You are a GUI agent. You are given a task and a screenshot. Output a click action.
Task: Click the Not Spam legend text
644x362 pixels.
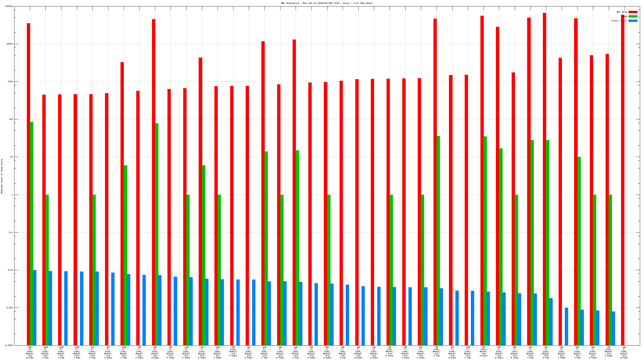pyautogui.click(x=622, y=12)
